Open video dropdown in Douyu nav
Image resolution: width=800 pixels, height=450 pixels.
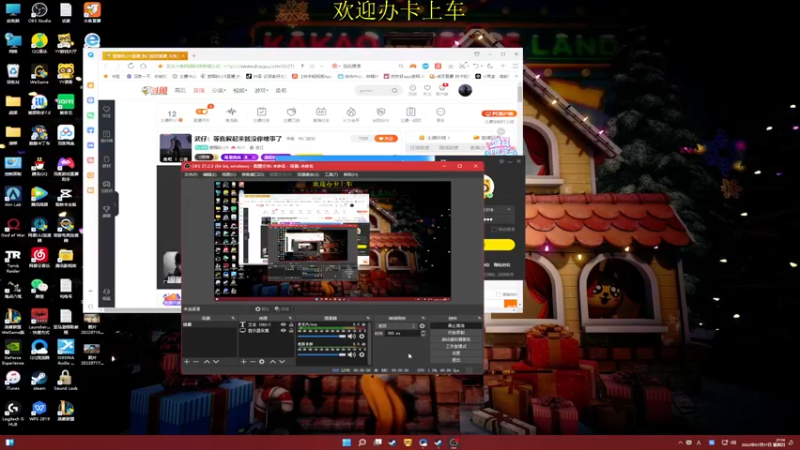[241, 90]
